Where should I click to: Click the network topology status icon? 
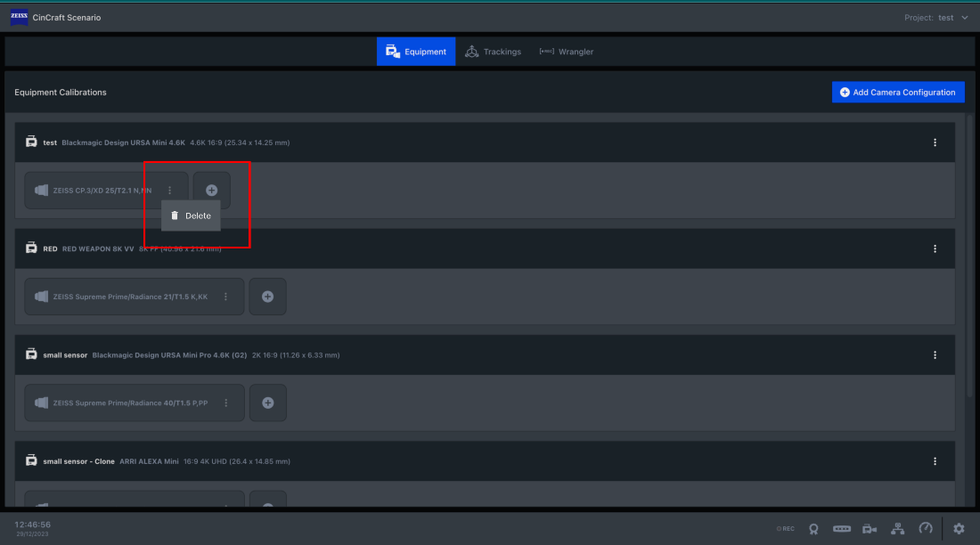coord(897,529)
